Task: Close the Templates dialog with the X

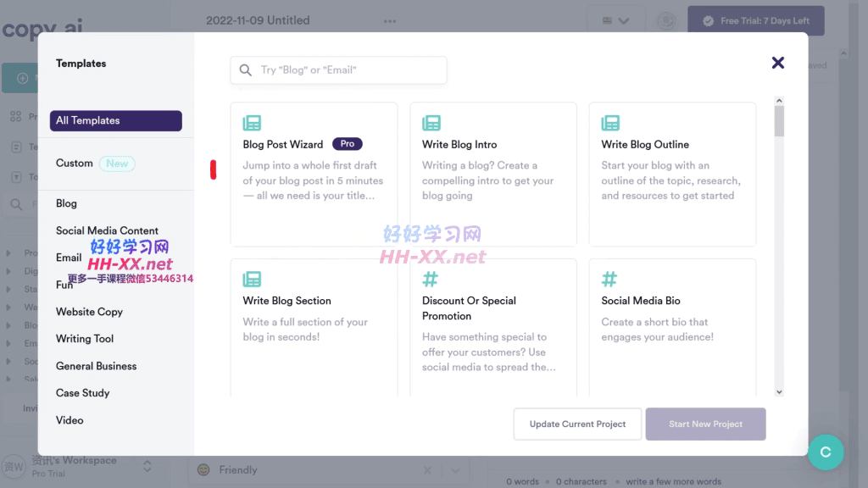Action: [778, 63]
